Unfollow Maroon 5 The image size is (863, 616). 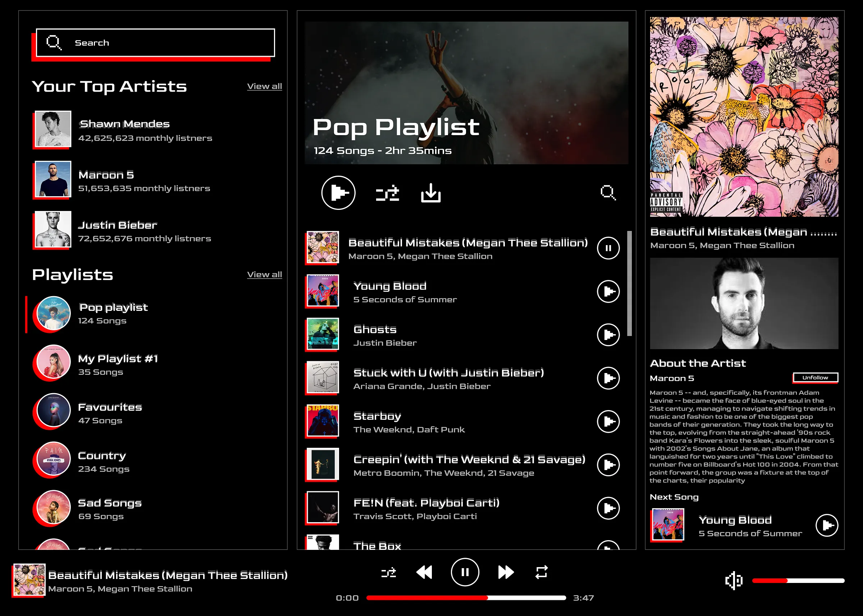point(815,377)
